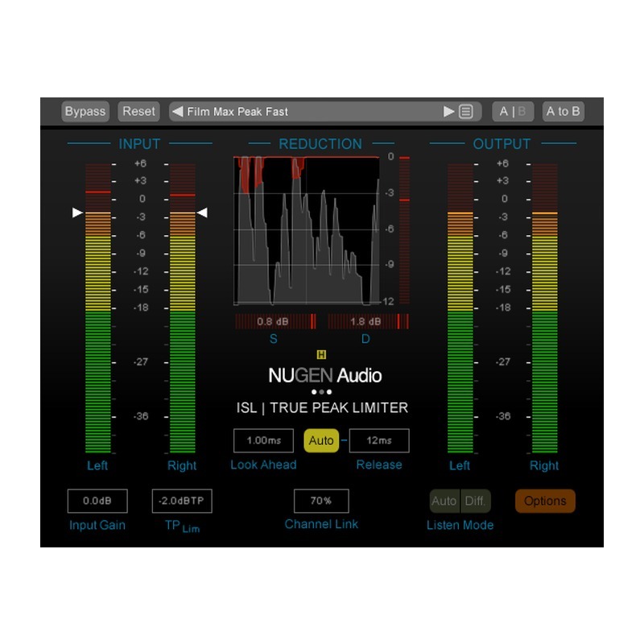Click the reduction history graph

click(307, 231)
